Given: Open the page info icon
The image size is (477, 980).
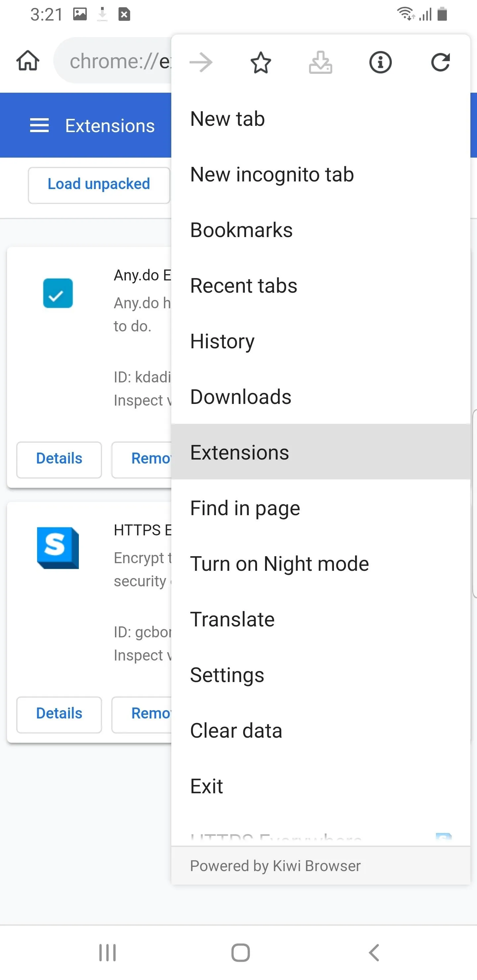Looking at the screenshot, I should [x=380, y=62].
